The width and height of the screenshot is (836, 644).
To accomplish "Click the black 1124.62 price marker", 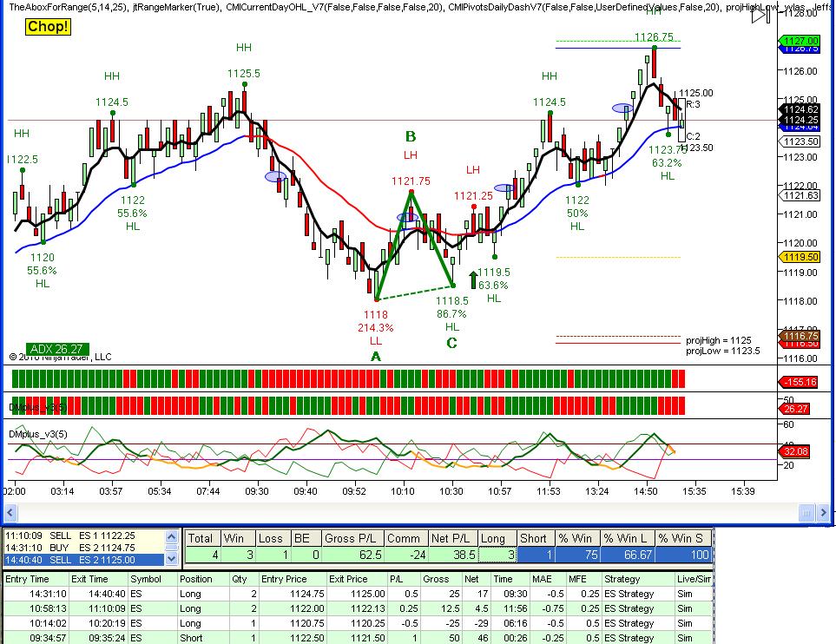I will 800,109.
